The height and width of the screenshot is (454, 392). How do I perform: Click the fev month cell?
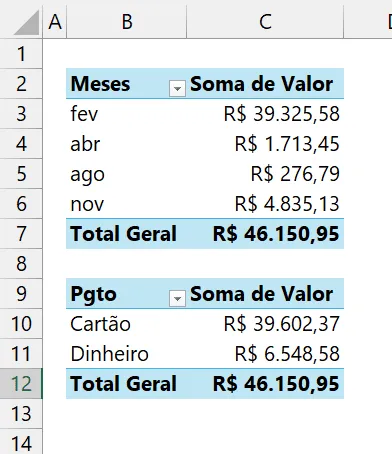pyautogui.click(x=126, y=114)
